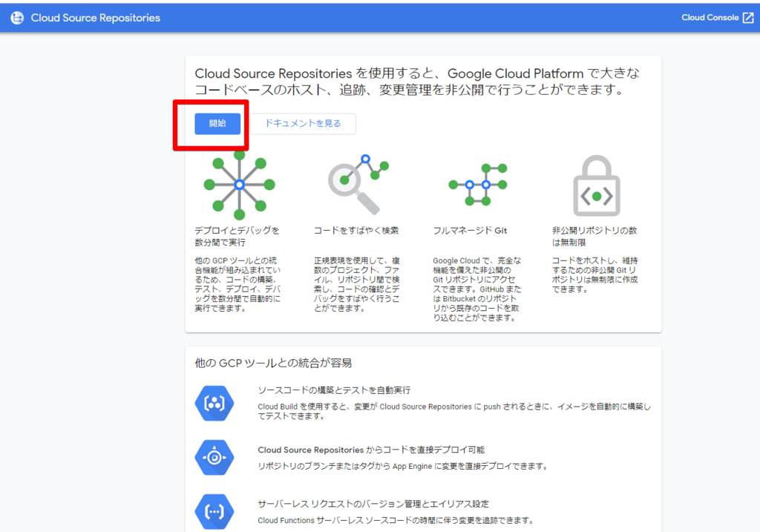The height and width of the screenshot is (532, 760).
Task: Click the Cloud Functions hexagon icon
Action: pyautogui.click(x=214, y=511)
